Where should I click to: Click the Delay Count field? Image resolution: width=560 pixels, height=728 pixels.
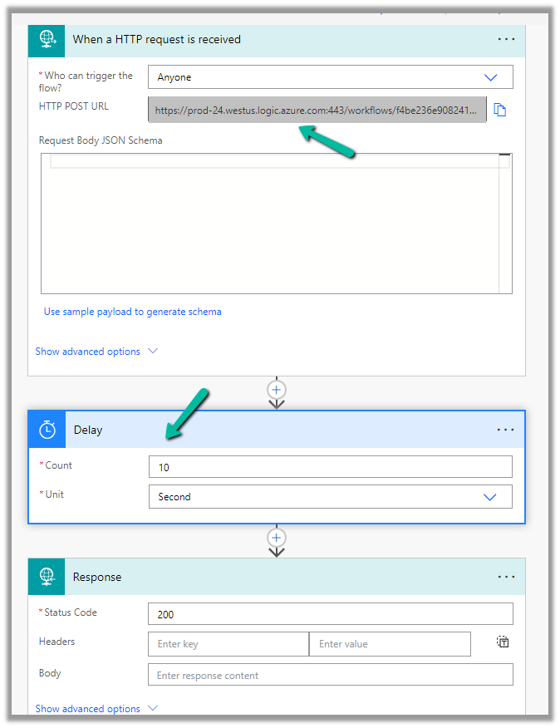click(x=331, y=467)
